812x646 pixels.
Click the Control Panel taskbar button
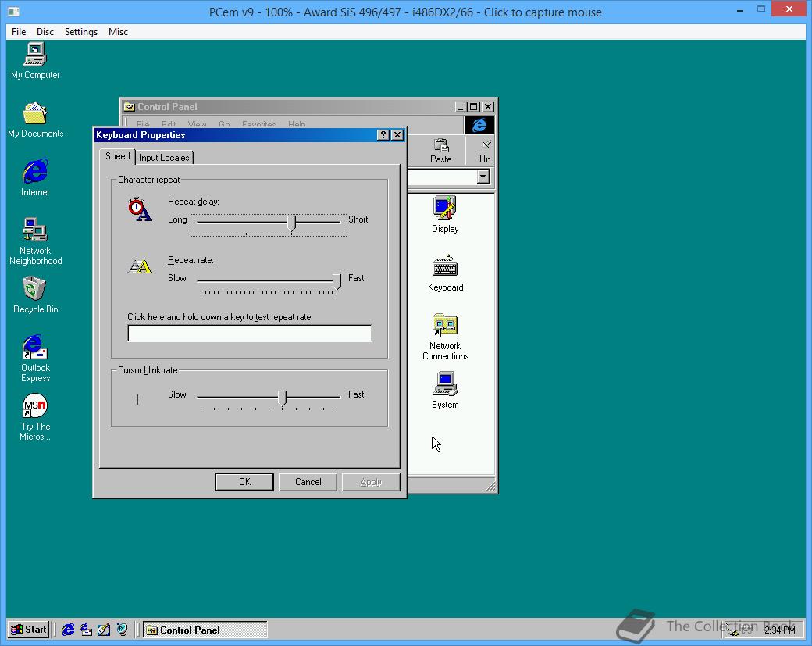tap(205, 630)
